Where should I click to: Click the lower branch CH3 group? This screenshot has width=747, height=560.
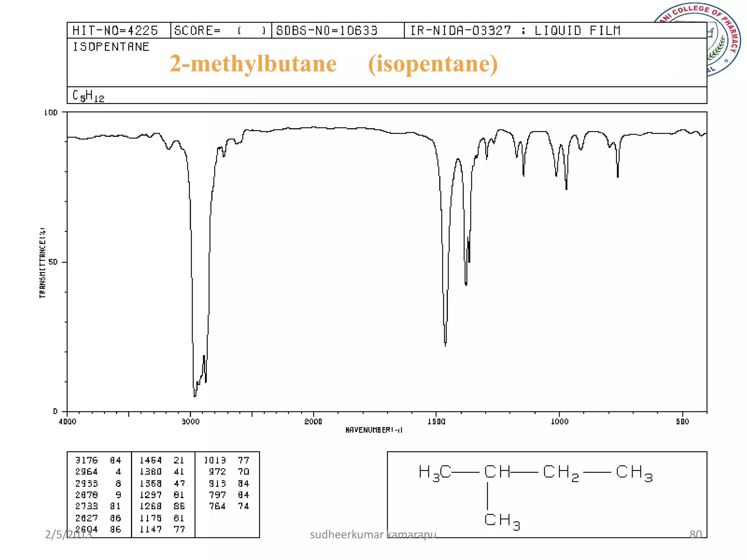(x=502, y=521)
